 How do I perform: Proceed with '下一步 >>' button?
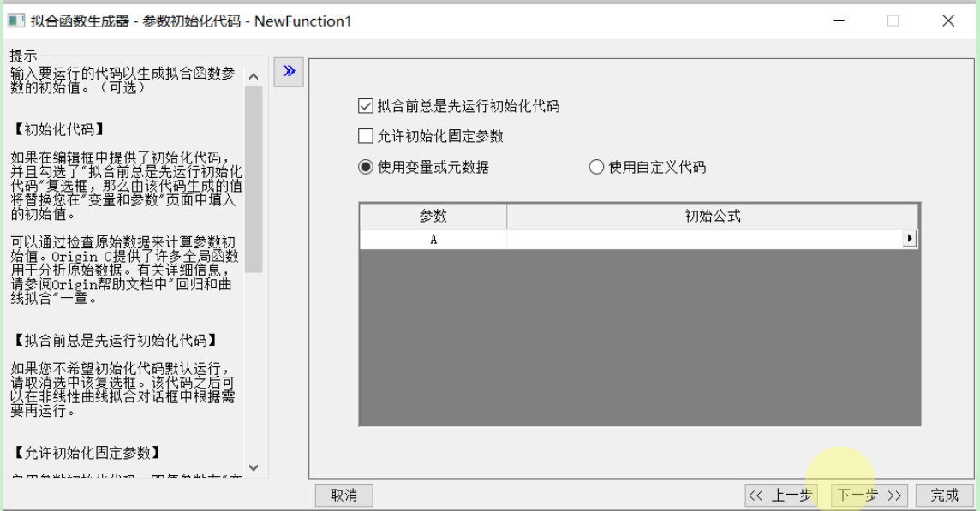click(x=870, y=496)
